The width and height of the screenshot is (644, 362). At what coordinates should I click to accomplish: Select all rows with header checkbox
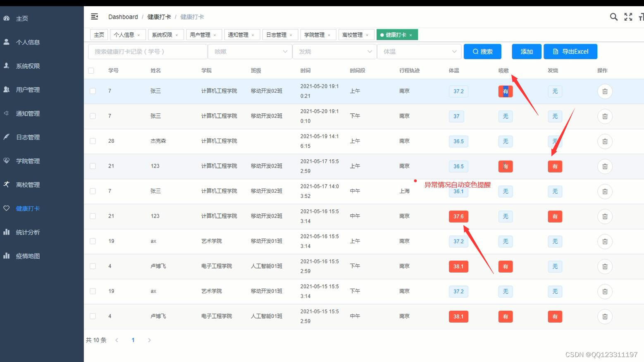click(91, 71)
